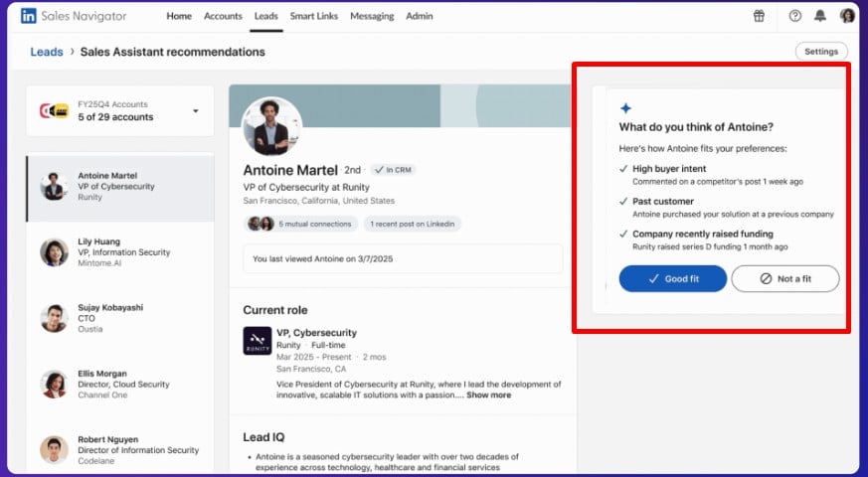Select Sujay Kobayashi in the lead list
This screenshot has width=868, height=477.
pos(120,319)
